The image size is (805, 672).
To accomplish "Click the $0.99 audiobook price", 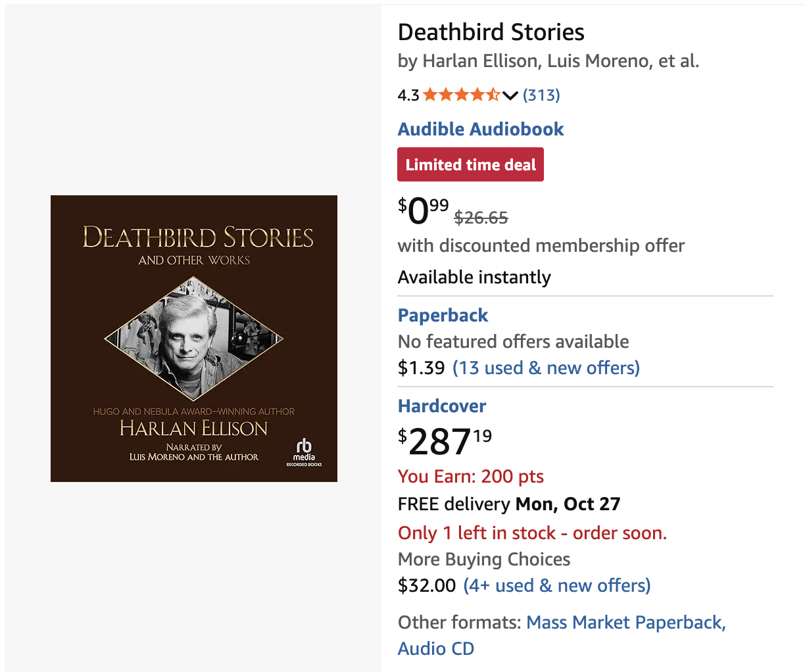I will (x=424, y=210).
